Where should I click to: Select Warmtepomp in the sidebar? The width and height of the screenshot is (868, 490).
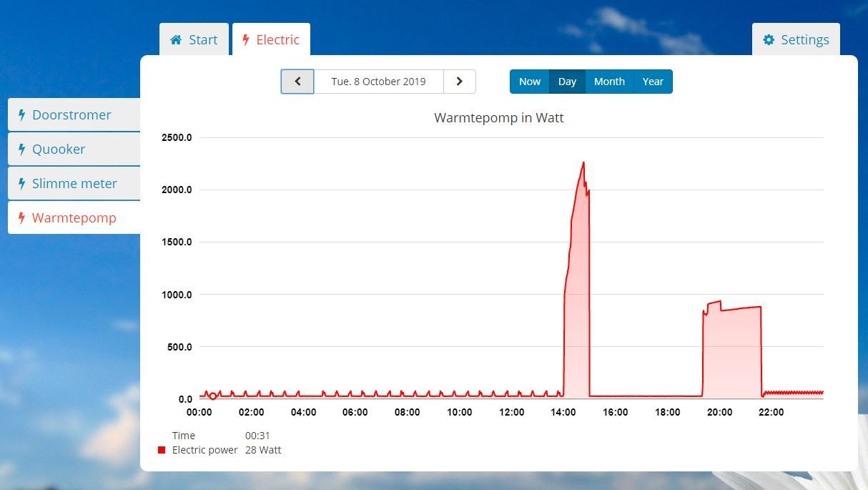tap(74, 217)
